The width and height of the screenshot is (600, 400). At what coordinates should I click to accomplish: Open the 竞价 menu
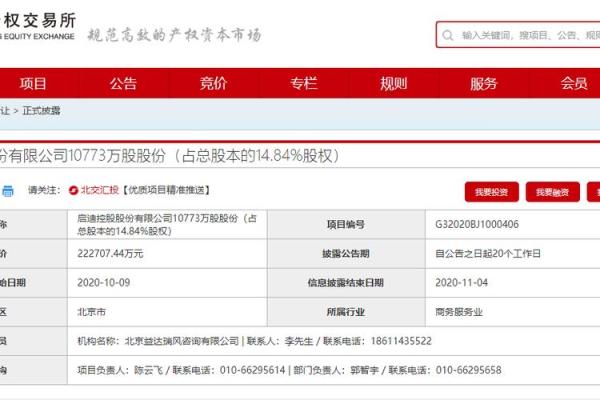tap(214, 83)
